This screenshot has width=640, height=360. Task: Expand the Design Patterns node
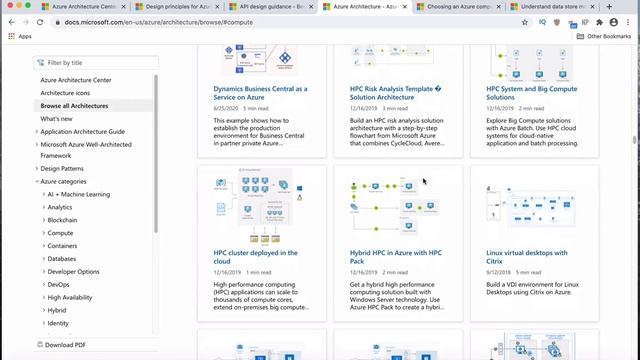pos(37,169)
